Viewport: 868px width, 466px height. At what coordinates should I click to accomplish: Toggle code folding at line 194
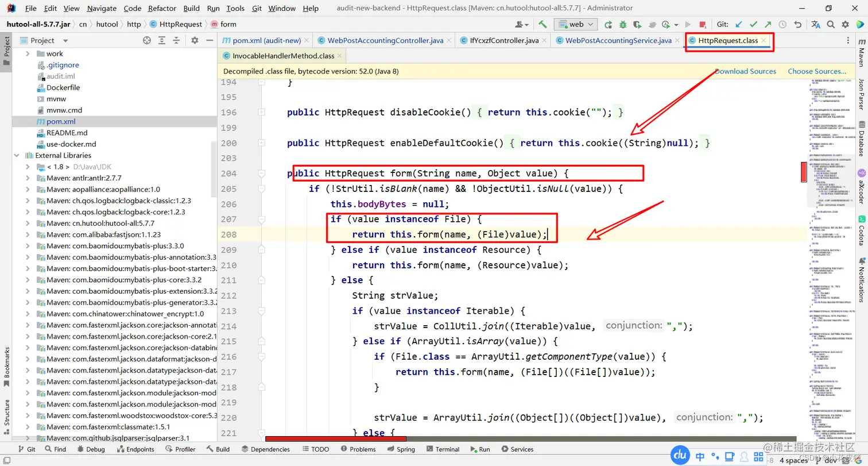pos(262,82)
